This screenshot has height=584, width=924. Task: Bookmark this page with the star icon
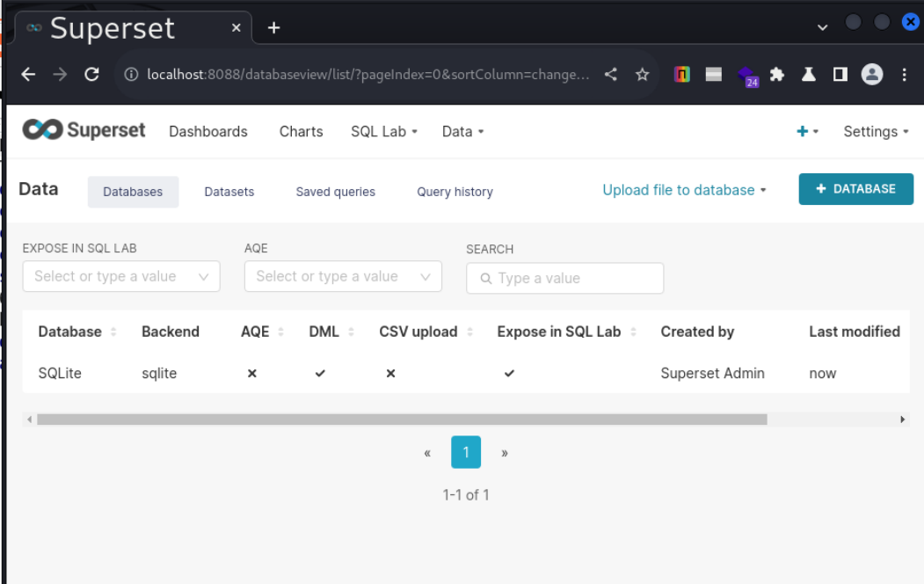point(643,75)
